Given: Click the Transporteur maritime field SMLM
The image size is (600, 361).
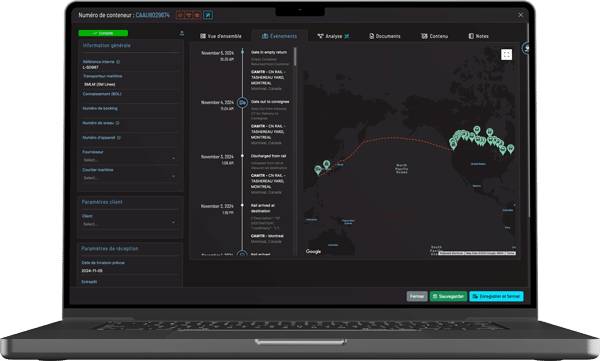Looking at the screenshot, I should click(x=130, y=84).
